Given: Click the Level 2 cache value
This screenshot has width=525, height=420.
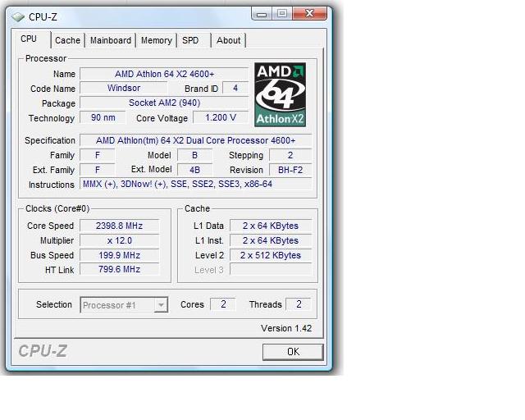Looking at the screenshot, I should coord(270,255).
